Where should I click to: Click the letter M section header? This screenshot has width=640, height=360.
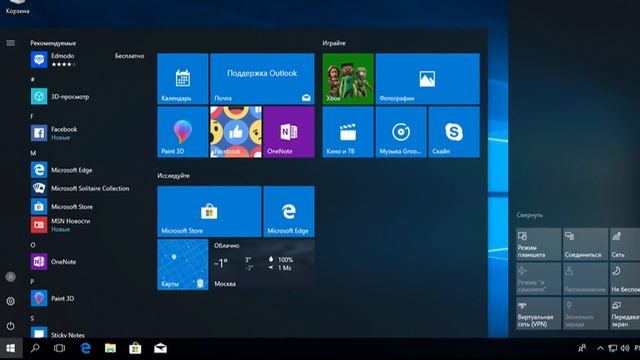(x=33, y=153)
